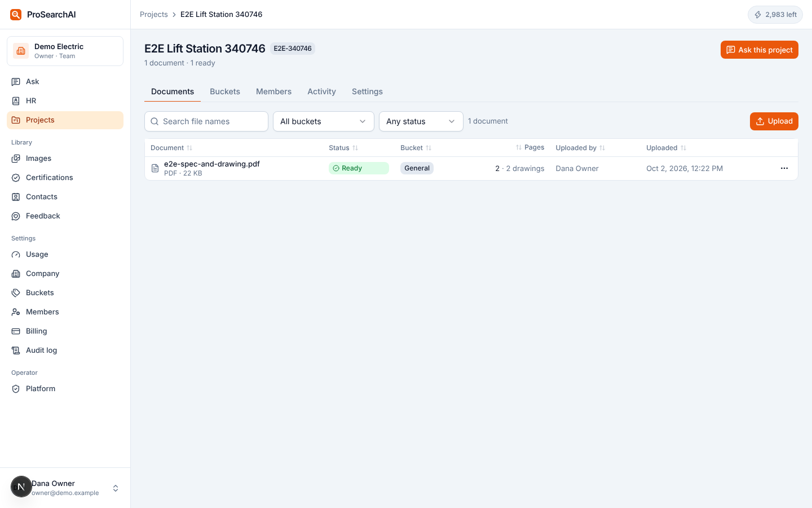Open the row actions ellipsis menu
This screenshot has height=508, width=812.
[784, 168]
